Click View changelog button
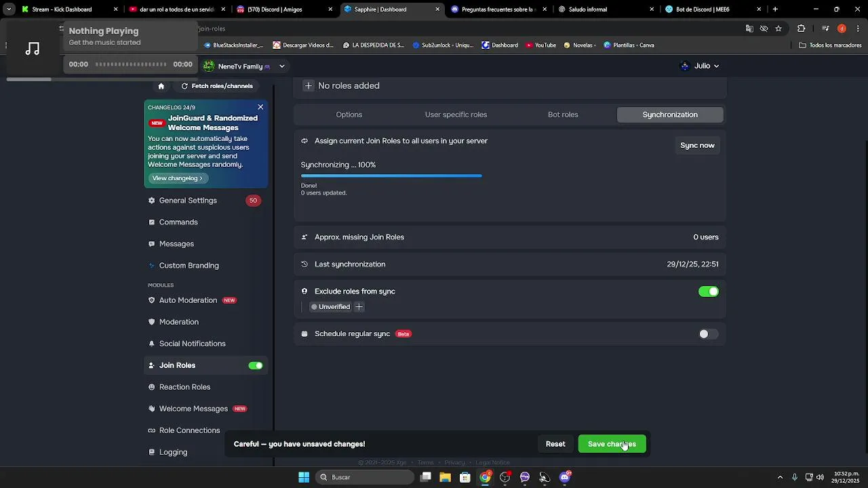Image resolution: width=868 pixels, height=488 pixels. (x=178, y=178)
